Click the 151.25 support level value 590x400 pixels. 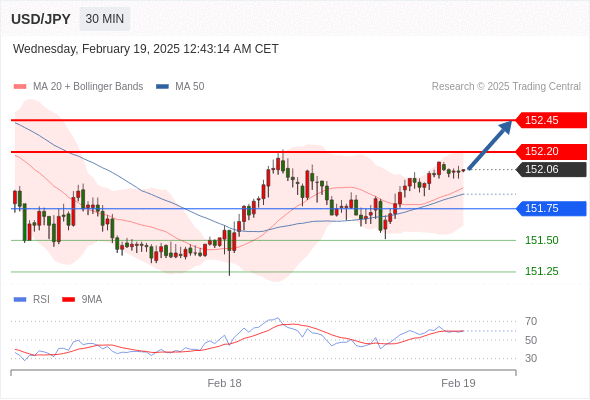[x=541, y=271]
